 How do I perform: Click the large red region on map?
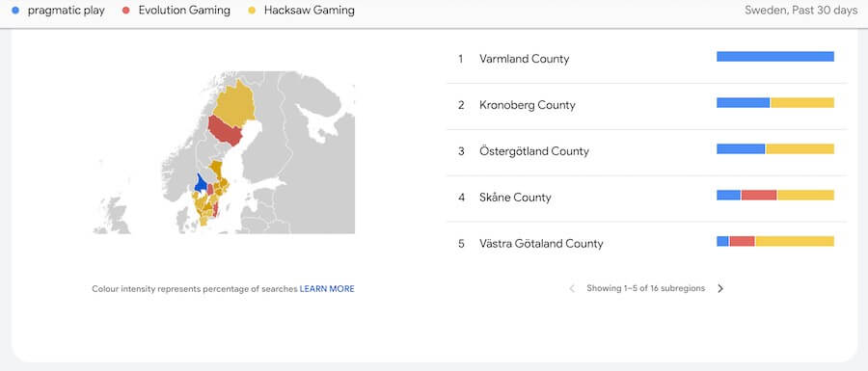(226, 130)
